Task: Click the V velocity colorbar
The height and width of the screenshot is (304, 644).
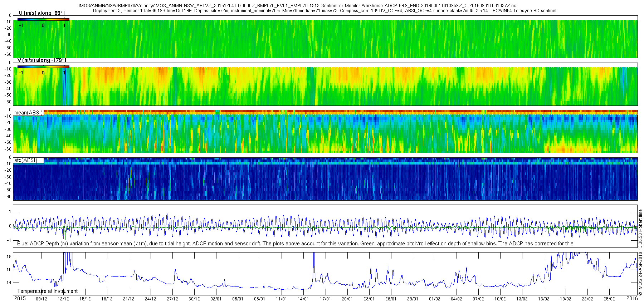Action: pyautogui.click(x=43, y=67)
